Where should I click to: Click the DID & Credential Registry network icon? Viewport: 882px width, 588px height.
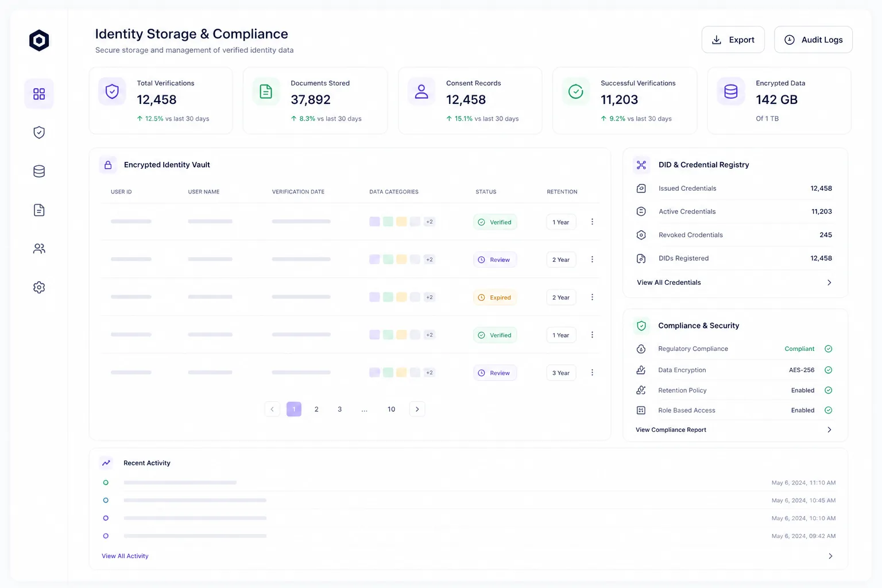click(x=641, y=165)
